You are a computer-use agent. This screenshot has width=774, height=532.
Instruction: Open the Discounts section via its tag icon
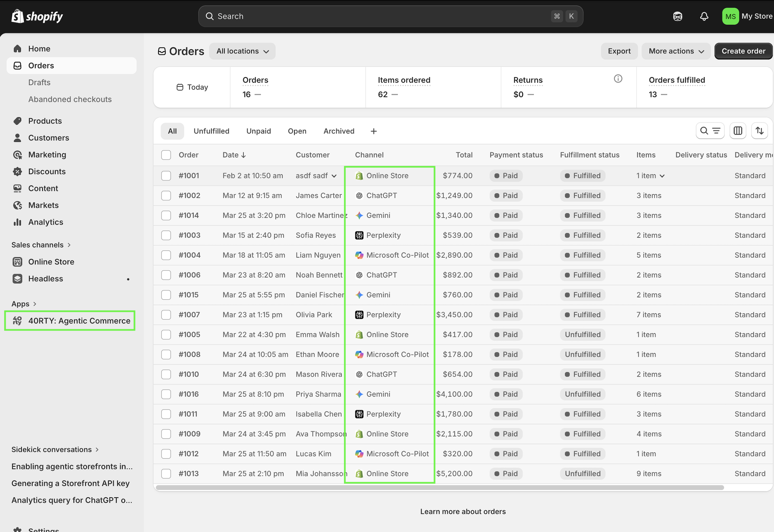point(17,171)
